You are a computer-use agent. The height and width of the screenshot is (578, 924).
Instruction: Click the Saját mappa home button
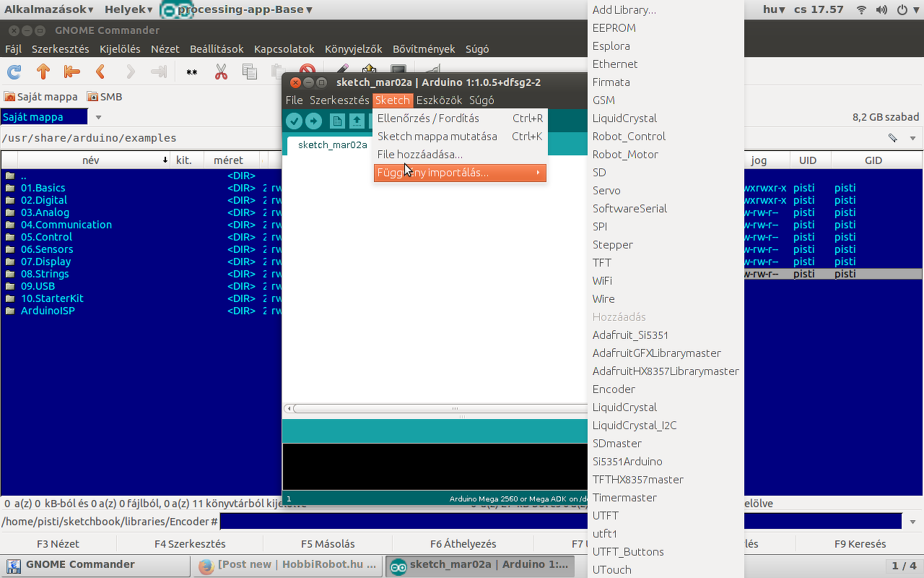[41, 97]
